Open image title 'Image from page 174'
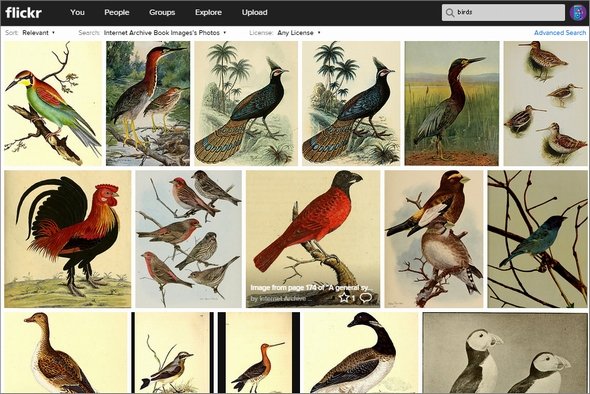Screen dimensions: 590x394 tap(312, 288)
